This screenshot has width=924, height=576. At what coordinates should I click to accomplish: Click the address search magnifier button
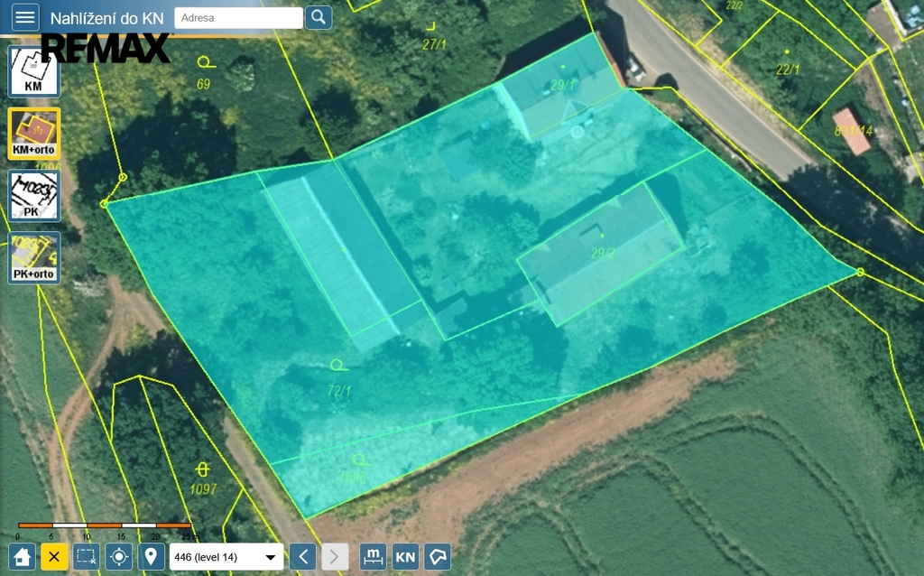tap(319, 17)
